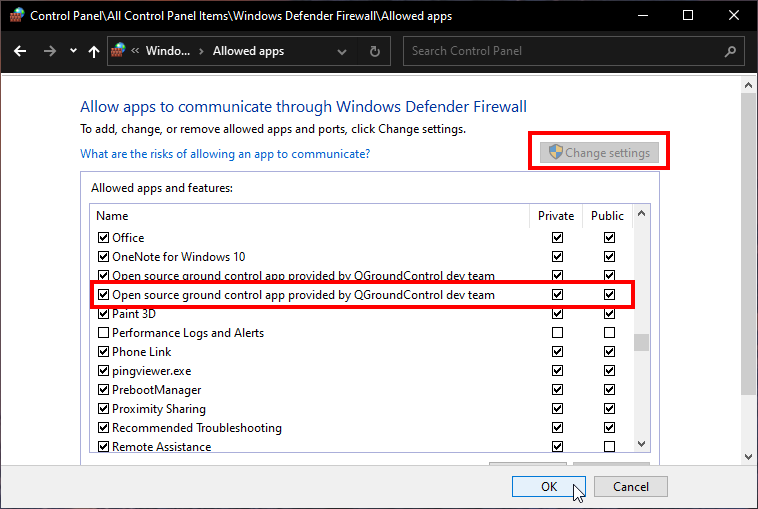758x509 pixels.
Task: Open the risks of allowing an app link
Action: point(225,154)
